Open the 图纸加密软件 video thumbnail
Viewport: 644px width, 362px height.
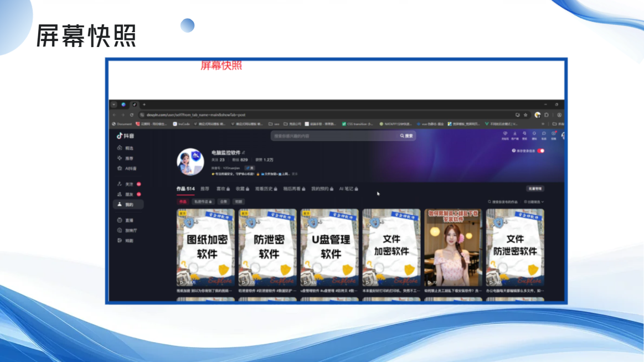[x=206, y=247]
